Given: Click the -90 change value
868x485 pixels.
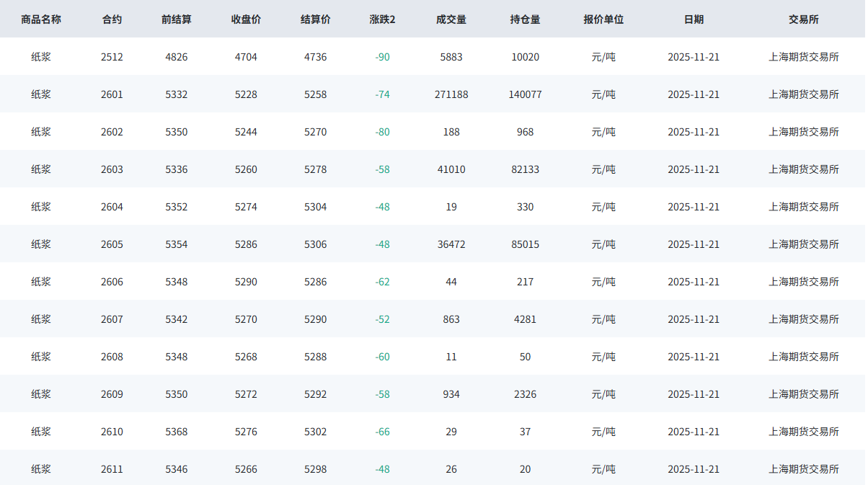Looking at the screenshot, I should click(x=382, y=57).
